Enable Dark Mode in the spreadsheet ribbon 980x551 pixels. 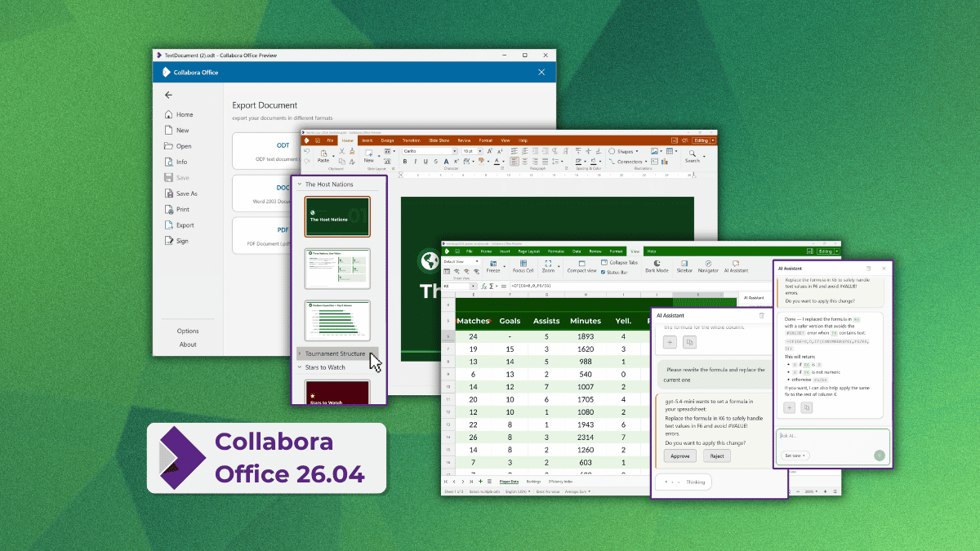(656, 264)
